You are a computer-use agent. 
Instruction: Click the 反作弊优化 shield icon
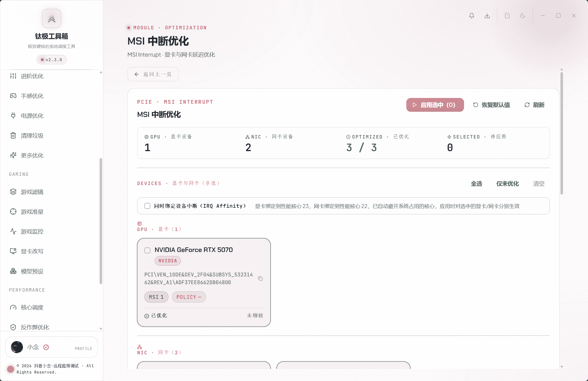pyautogui.click(x=13, y=327)
